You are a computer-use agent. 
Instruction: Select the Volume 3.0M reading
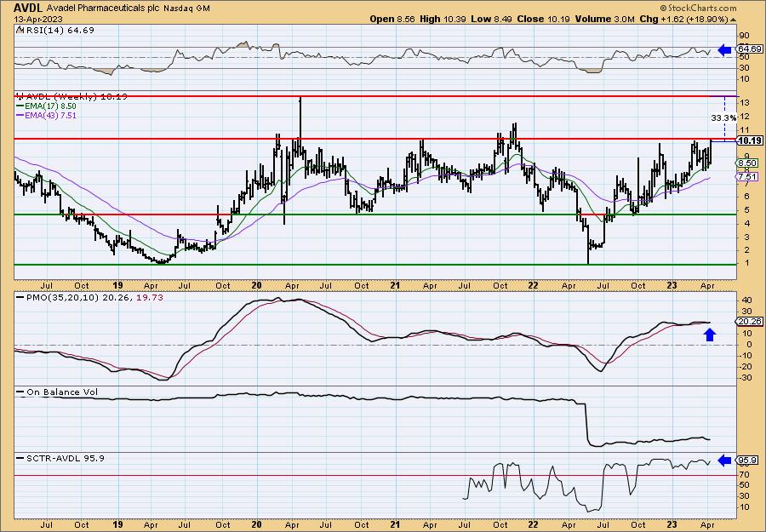click(604, 19)
